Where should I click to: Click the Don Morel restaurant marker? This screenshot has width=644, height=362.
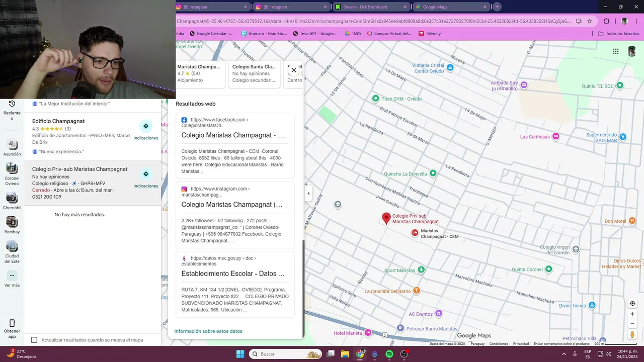632,221
